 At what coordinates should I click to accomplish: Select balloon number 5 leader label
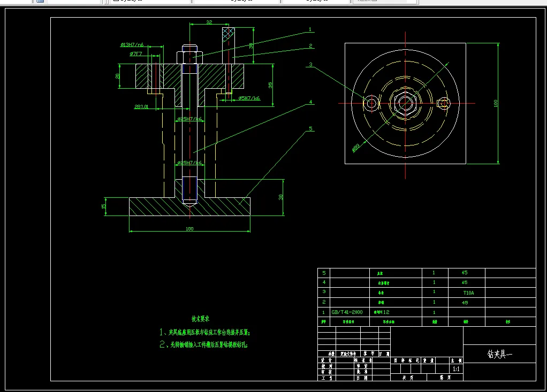click(310, 128)
